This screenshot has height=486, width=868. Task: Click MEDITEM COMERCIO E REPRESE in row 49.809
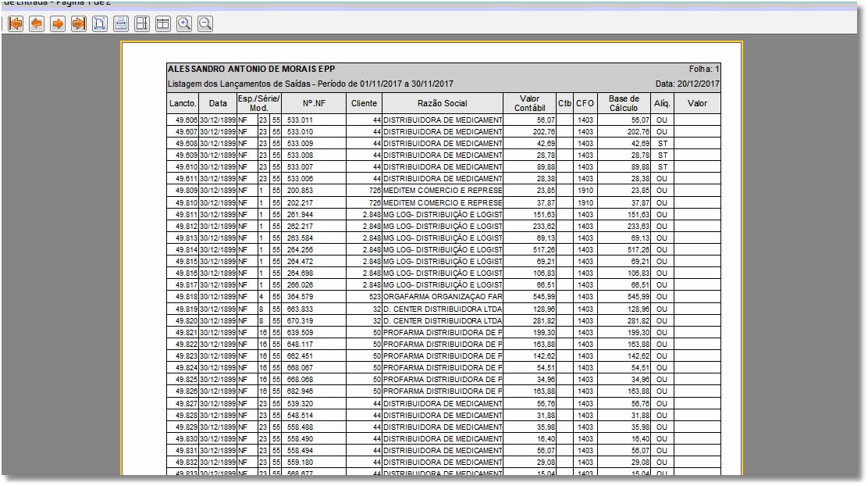coord(443,191)
